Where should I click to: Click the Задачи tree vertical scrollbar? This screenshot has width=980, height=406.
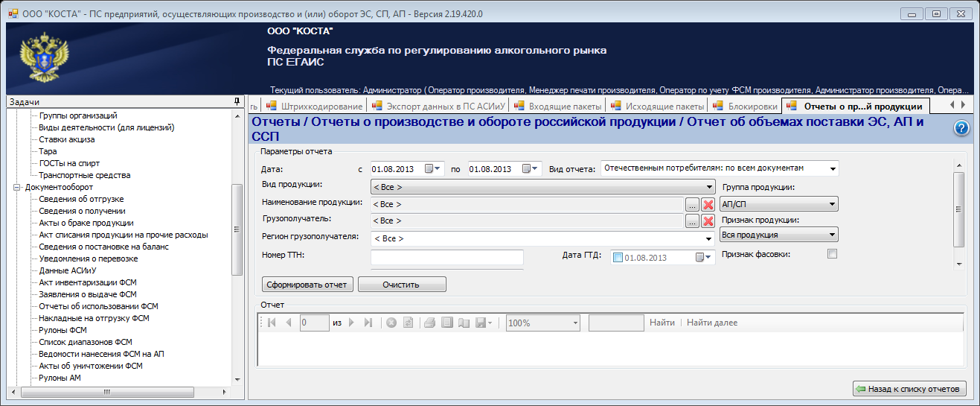(237, 246)
